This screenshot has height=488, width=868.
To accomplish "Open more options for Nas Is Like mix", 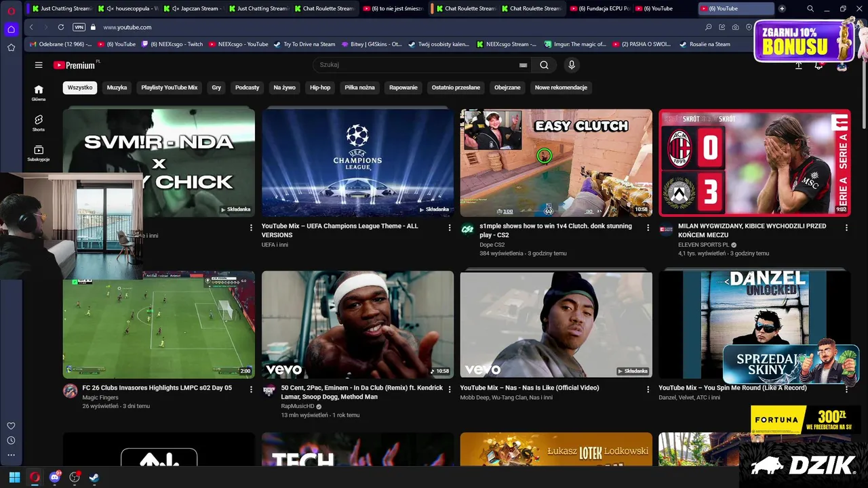I will (x=648, y=390).
